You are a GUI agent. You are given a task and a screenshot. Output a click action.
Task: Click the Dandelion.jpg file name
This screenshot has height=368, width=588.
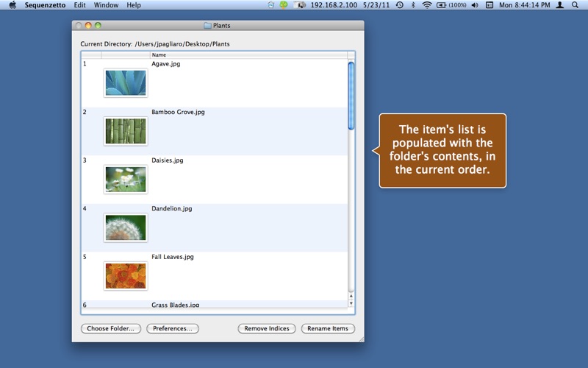[x=172, y=208]
